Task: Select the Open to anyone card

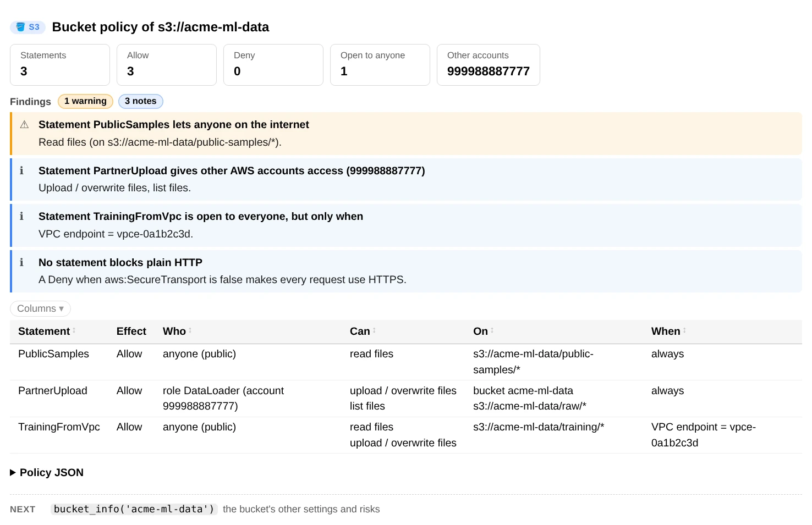Action: tap(380, 65)
